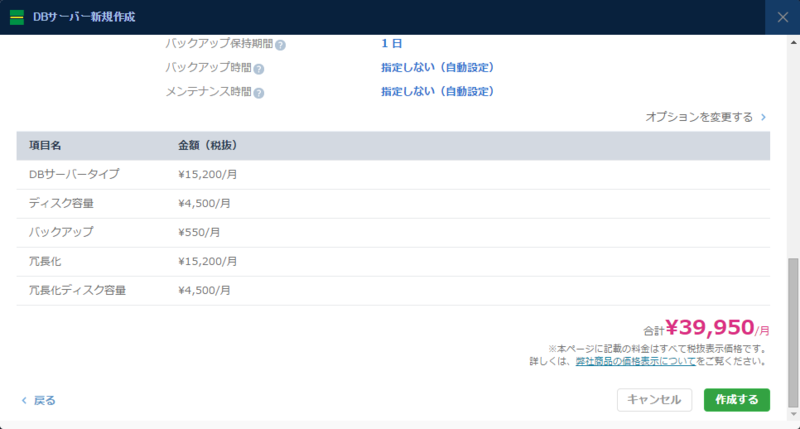Click the 金額（税抜） column header
Image resolution: width=800 pixels, height=429 pixels.
(207, 145)
